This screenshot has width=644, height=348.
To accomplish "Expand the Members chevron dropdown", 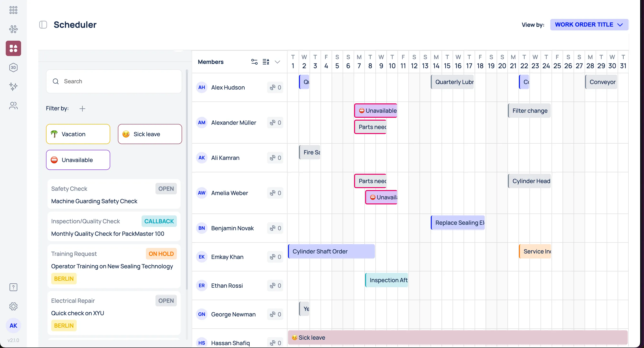I will 277,62.
